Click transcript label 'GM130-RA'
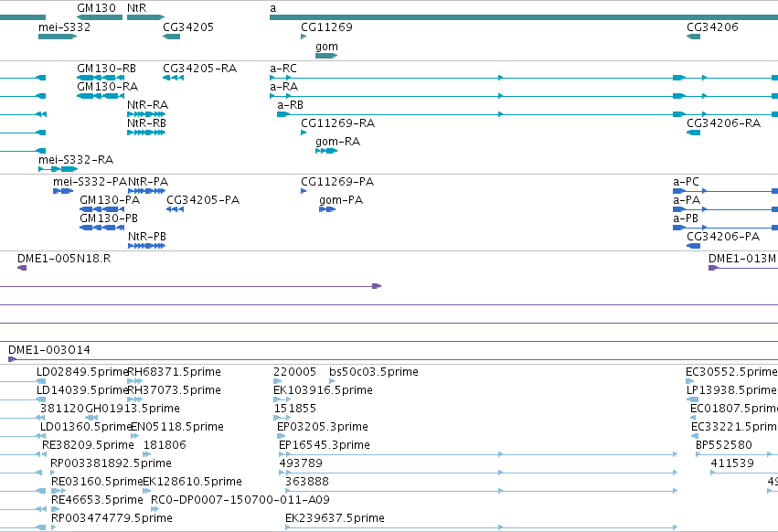 point(107,86)
